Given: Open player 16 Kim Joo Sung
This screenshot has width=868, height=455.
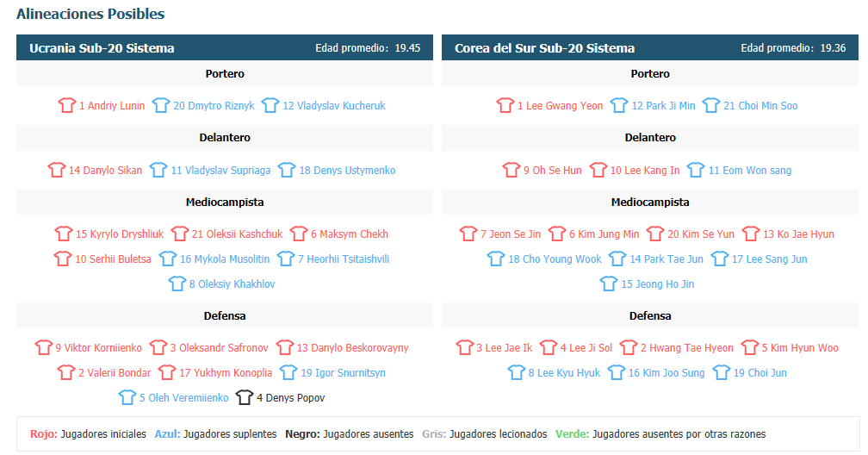Looking at the screenshot, I should point(666,373).
